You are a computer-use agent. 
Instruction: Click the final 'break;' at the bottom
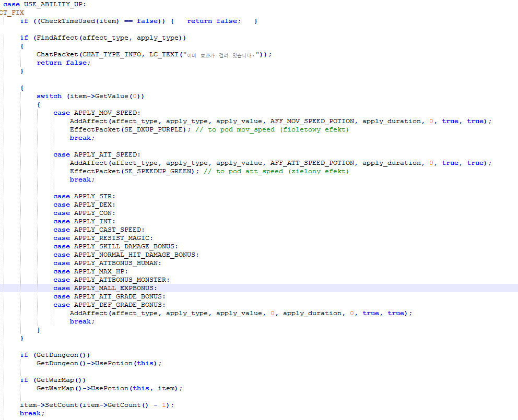point(32,413)
